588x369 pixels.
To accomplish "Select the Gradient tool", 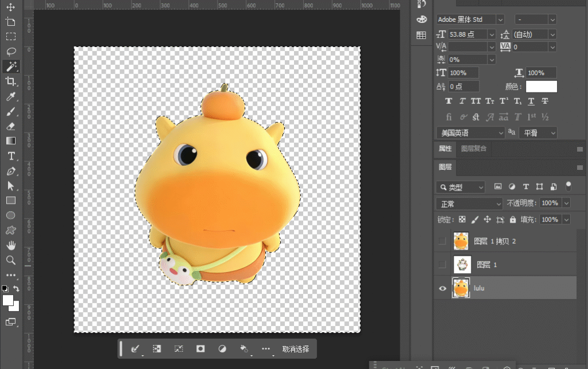I will click(10, 141).
